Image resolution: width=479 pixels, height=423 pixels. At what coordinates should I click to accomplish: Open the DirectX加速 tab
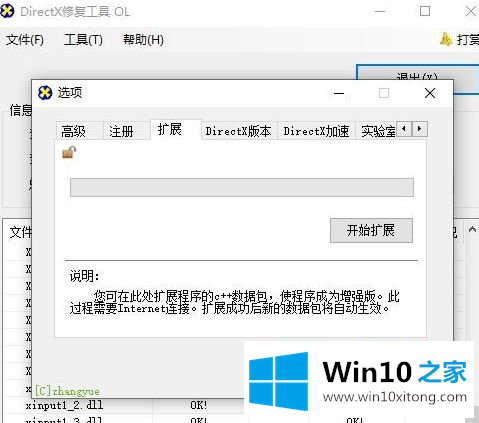(x=316, y=131)
